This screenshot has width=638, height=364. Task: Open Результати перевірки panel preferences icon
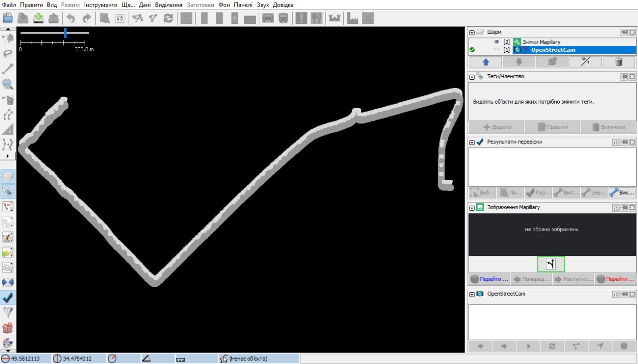point(616,142)
